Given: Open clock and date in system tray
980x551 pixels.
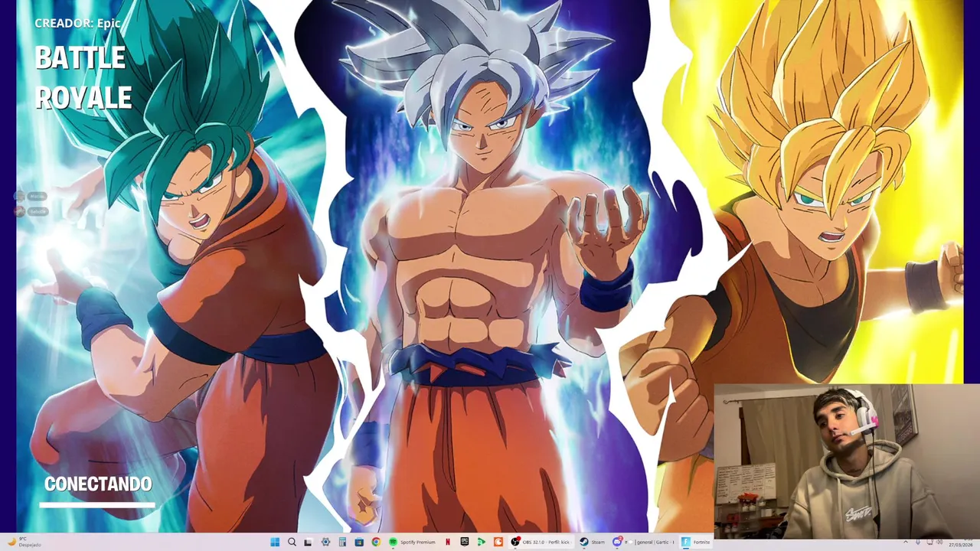Looking at the screenshot, I should [x=960, y=544].
